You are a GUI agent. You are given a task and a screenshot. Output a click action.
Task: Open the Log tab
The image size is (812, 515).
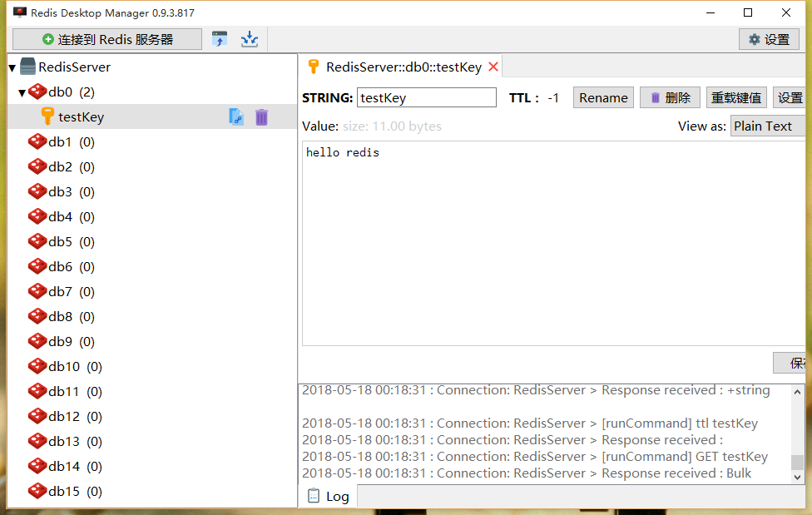point(329,497)
